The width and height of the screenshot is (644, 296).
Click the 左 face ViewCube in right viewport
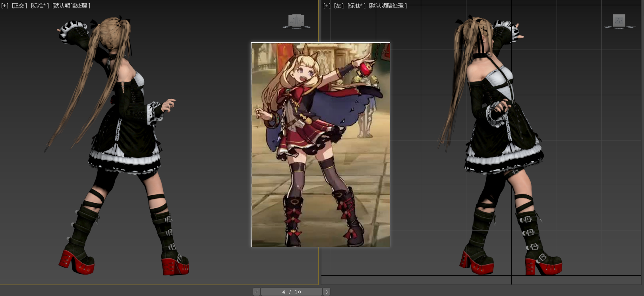click(619, 20)
